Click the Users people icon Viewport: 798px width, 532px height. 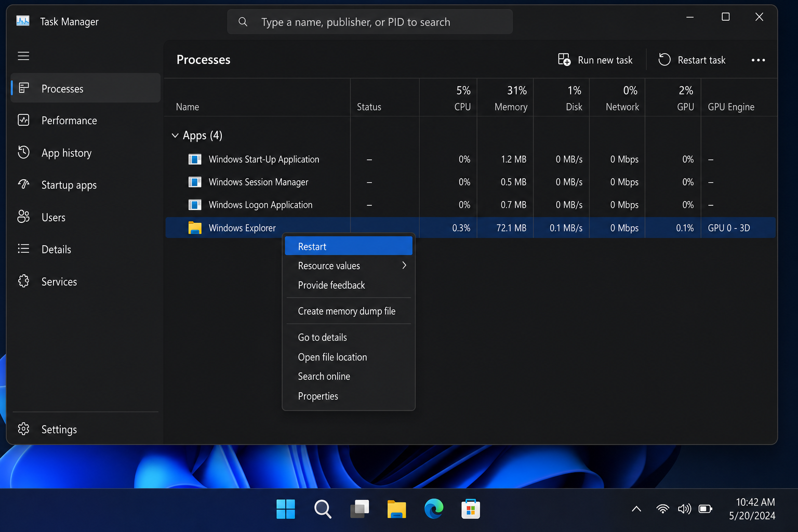click(x=23, y=217)
